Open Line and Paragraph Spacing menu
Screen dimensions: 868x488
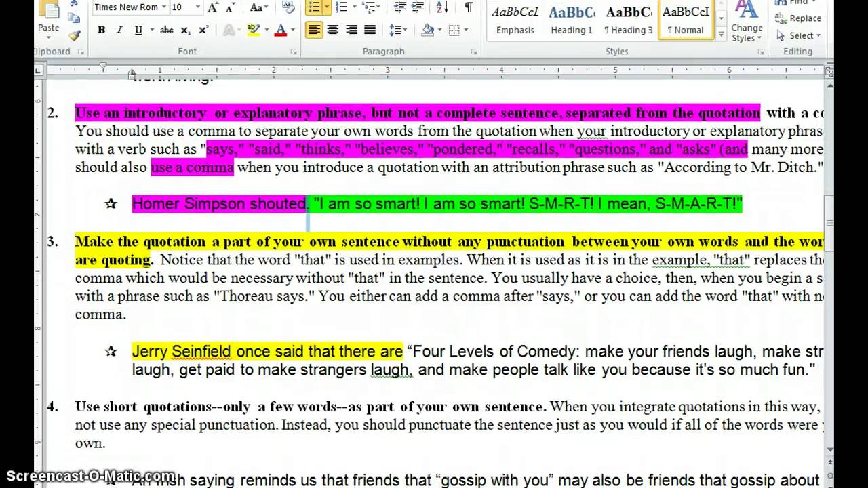398,30
